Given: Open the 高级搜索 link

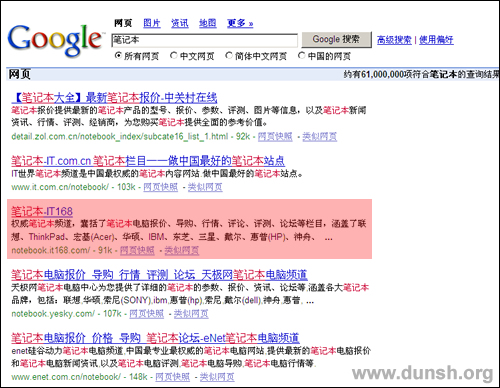Looking at the screenshot, I should point(394,40).
